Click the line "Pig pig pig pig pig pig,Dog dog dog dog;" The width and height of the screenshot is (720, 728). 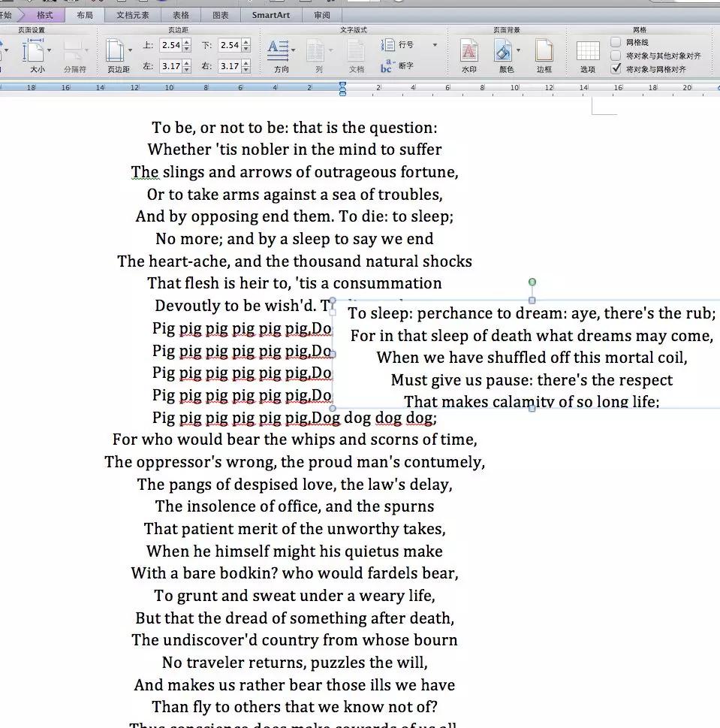[294, 418]
